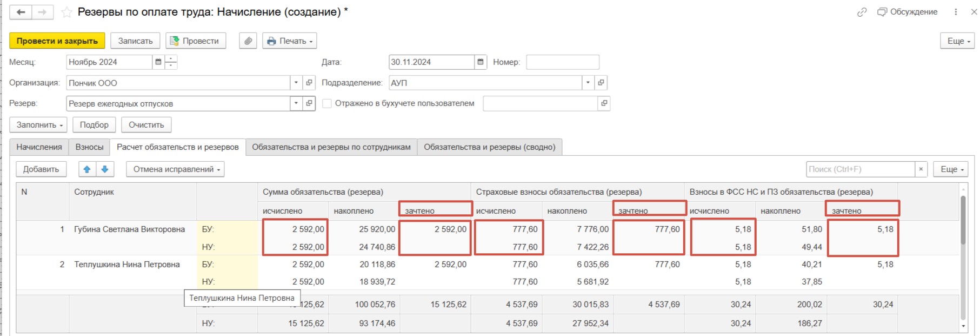Click Страховые взносы обязательства (резерва) header
The image size is (980, 336).
click(x=559, y=192)
